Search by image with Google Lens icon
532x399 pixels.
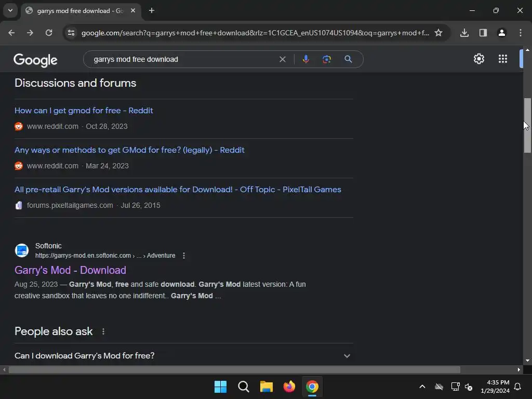pyautogui.click(x=327, y=59)
